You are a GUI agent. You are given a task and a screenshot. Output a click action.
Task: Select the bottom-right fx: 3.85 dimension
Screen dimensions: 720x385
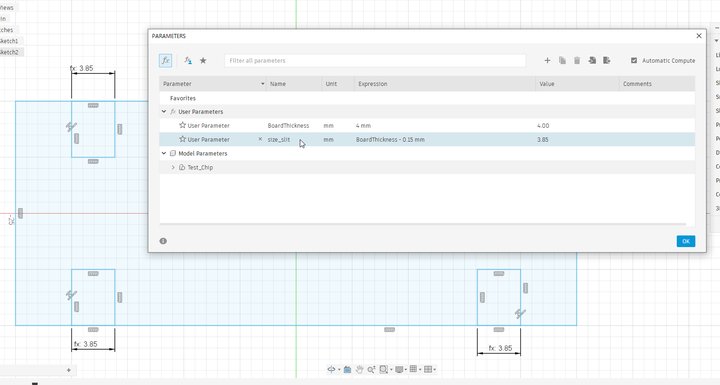(500, 348)
